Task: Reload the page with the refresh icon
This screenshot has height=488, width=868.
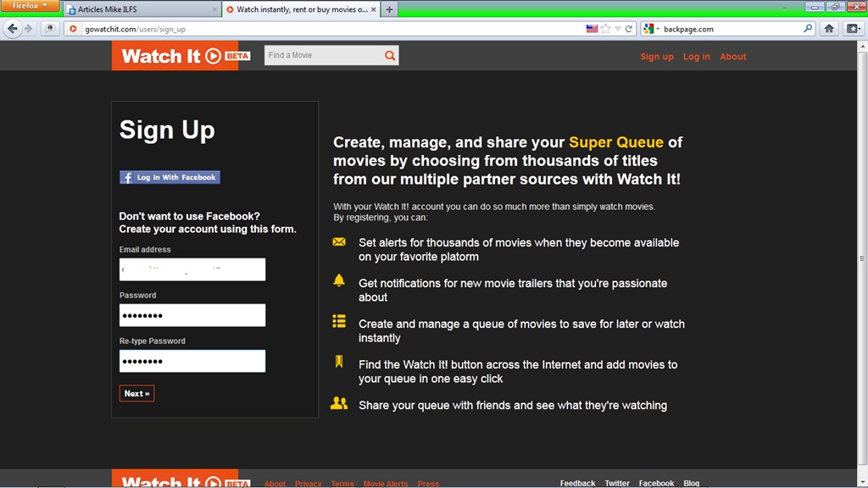Action: coord(628,29)
